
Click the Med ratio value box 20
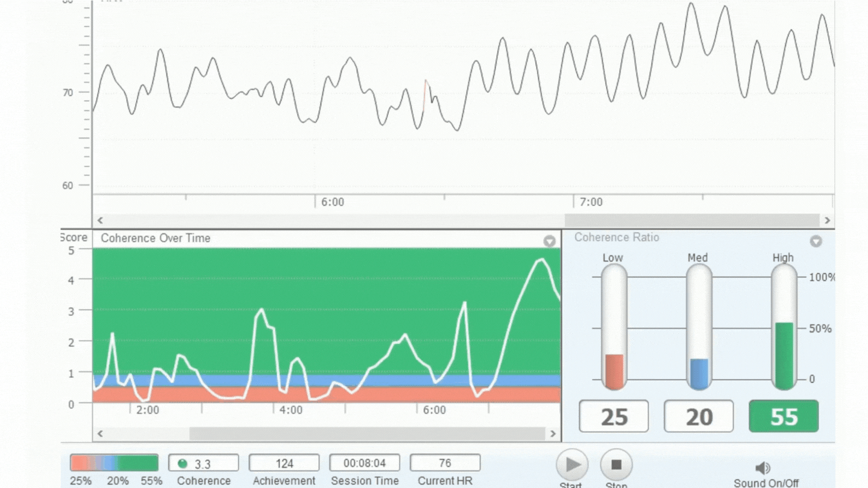(699, 416)
